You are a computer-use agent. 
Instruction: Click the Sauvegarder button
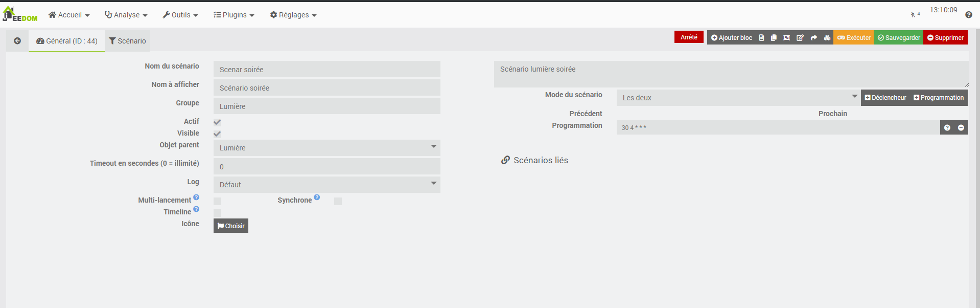tap(899, 38)
